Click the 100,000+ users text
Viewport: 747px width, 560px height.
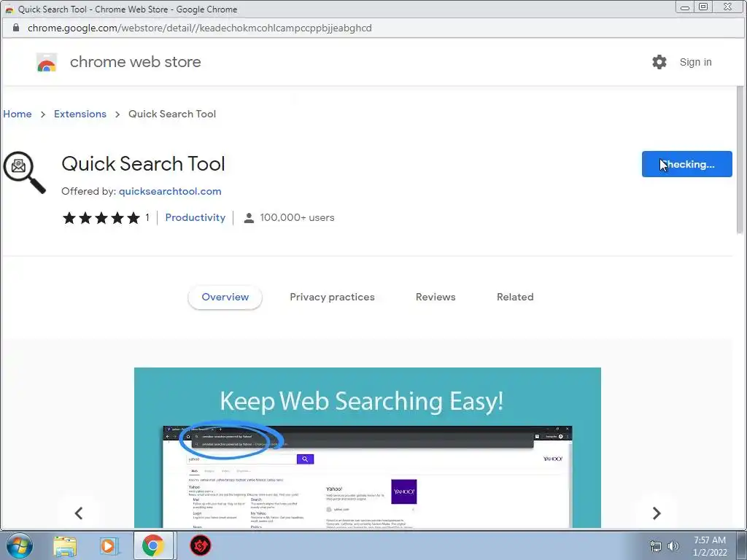(x=298, y=218)
